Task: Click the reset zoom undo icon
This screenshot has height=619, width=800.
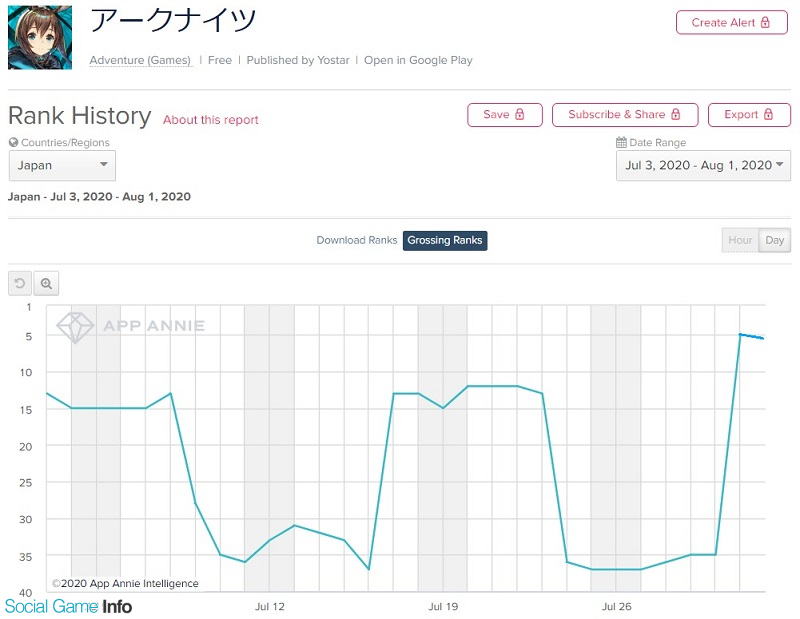Action: pos(20,283)
